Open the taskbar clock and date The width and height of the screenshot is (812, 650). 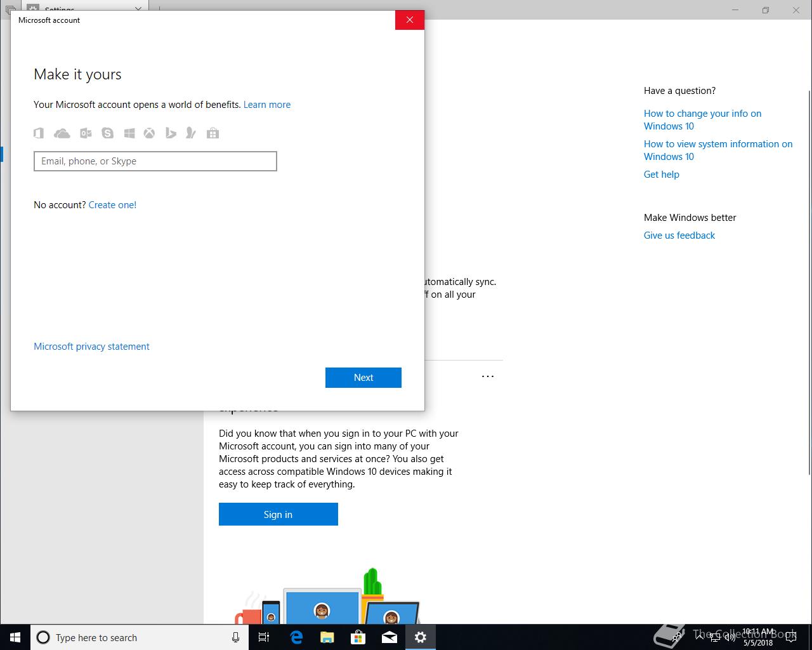pyautogui.click(x=758, y=637)
